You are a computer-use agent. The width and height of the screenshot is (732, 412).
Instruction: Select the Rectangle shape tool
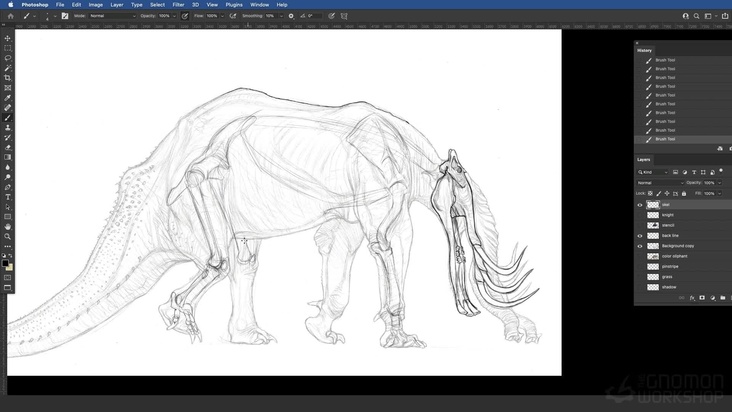[7, 217]
